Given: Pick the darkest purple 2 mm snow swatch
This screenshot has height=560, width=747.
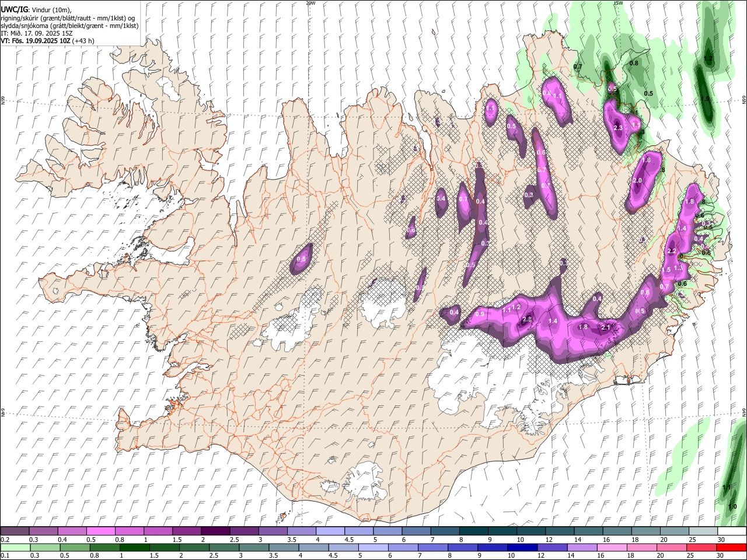Looking at the screenshot, I should (x=215, y=531).
